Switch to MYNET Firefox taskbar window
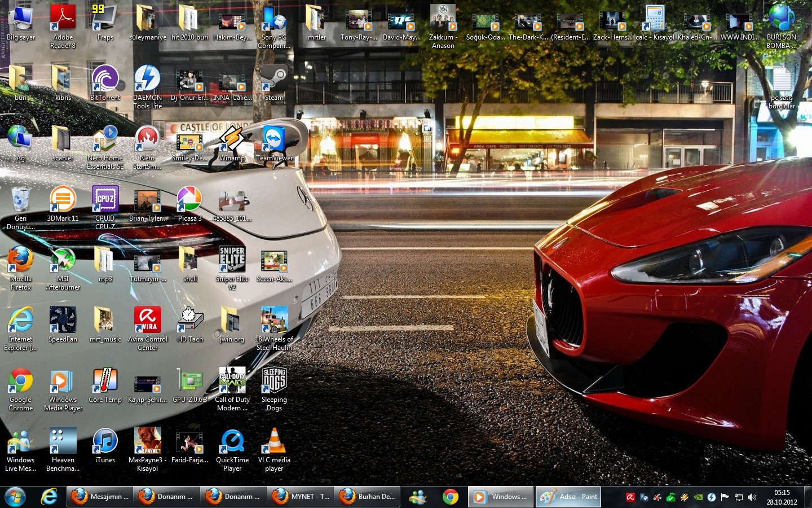This screenshot has height=508, width=812. click(301, 497)
